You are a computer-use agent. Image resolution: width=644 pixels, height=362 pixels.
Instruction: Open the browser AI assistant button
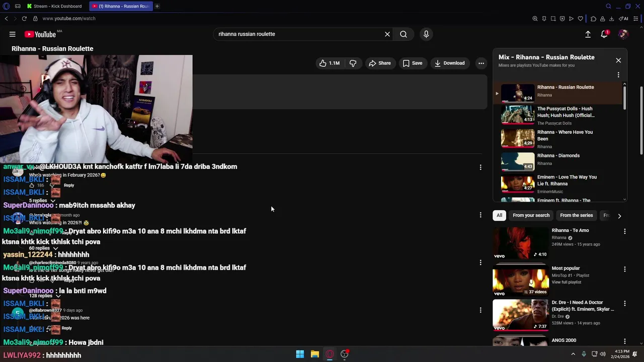coord(623,19)
